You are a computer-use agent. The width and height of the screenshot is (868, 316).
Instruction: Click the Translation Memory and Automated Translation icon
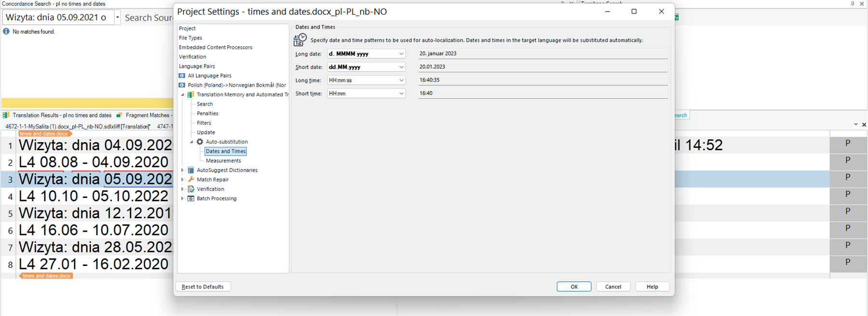pos(190,94)
